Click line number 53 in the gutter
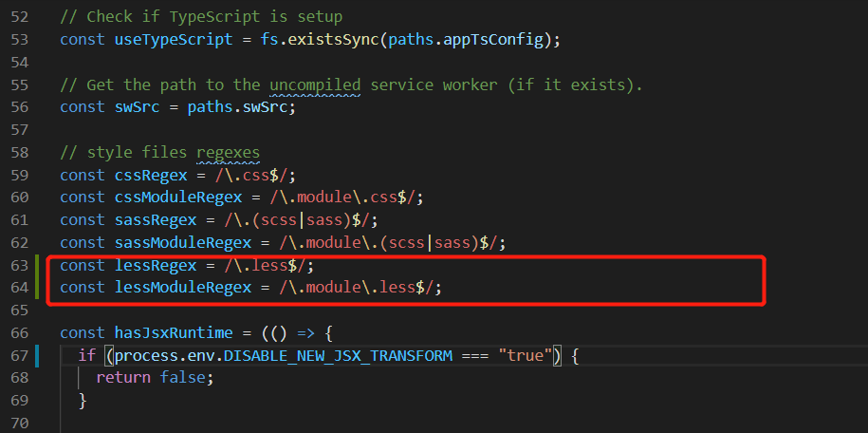The height and width of the screenshot is (433, 868). (19, 40)
